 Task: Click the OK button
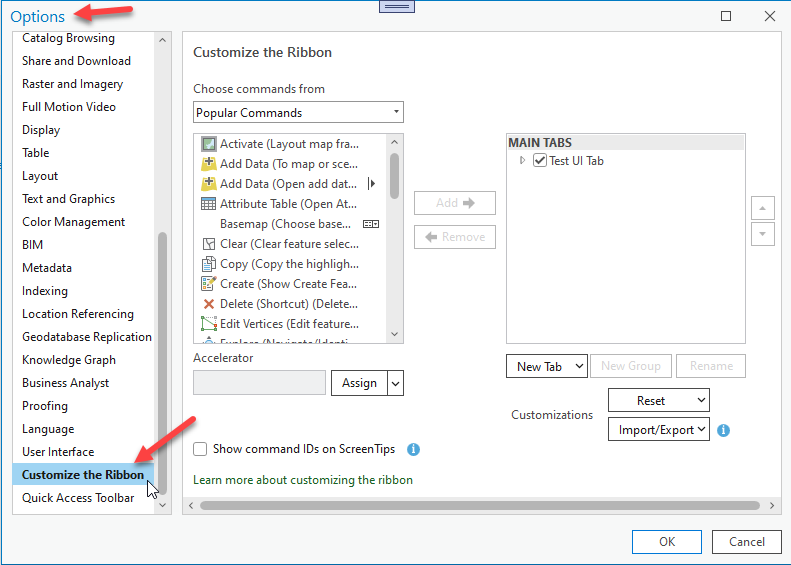(x=666, y=542)
